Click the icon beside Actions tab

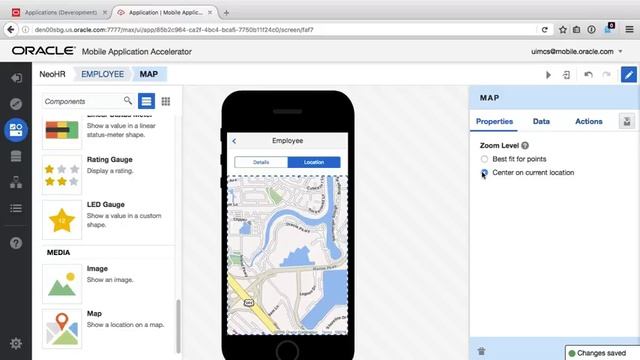627,121
